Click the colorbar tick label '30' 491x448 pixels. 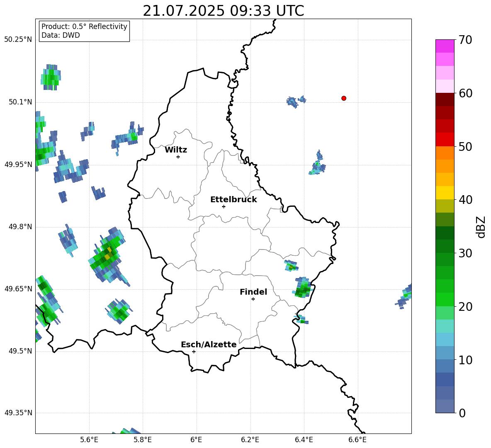(x=465, y=253)
